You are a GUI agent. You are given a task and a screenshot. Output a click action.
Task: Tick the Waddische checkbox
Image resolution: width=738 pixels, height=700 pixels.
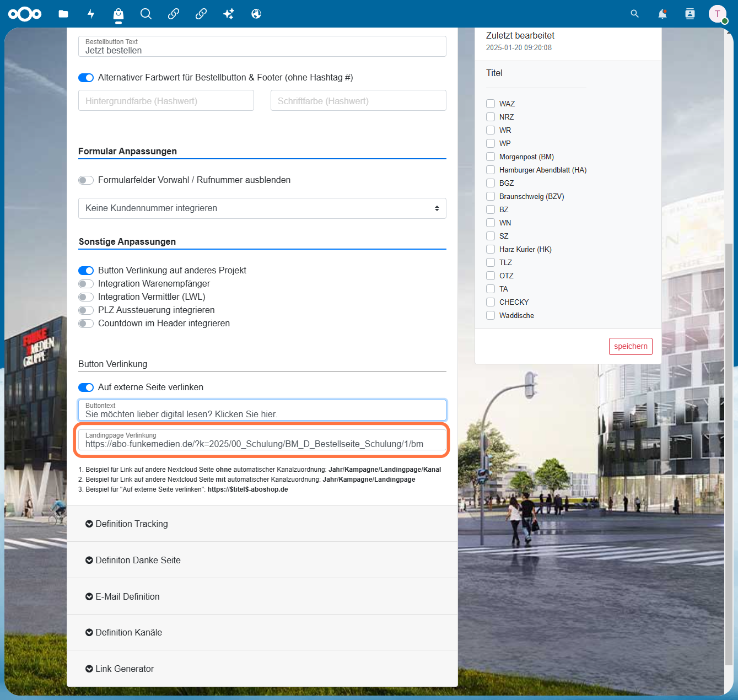(491, 315)
